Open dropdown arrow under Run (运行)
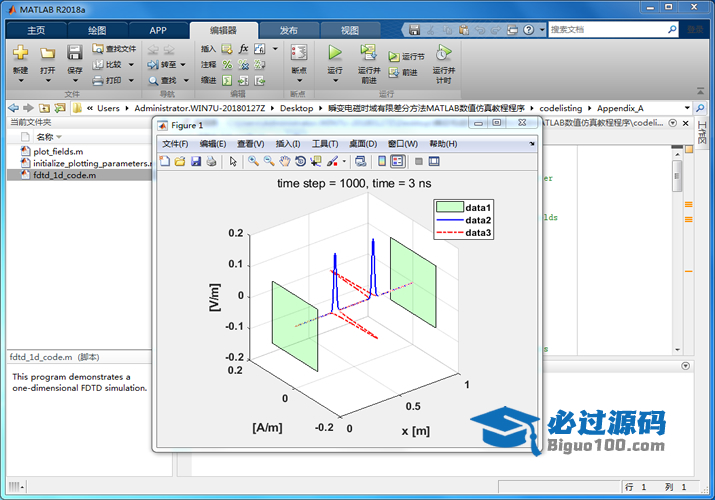 336,81
